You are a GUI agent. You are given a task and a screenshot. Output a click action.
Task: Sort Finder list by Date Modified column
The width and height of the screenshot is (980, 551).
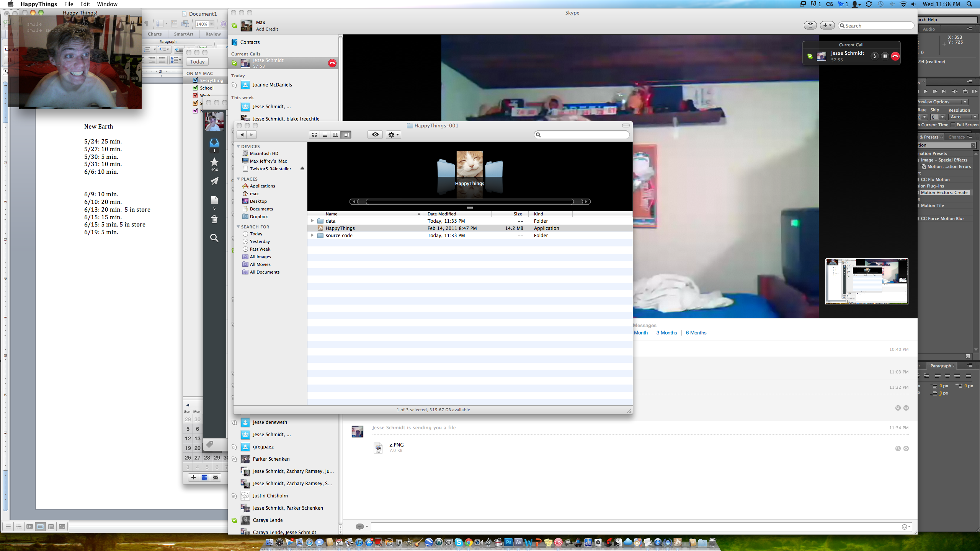(x=457, y=214)
